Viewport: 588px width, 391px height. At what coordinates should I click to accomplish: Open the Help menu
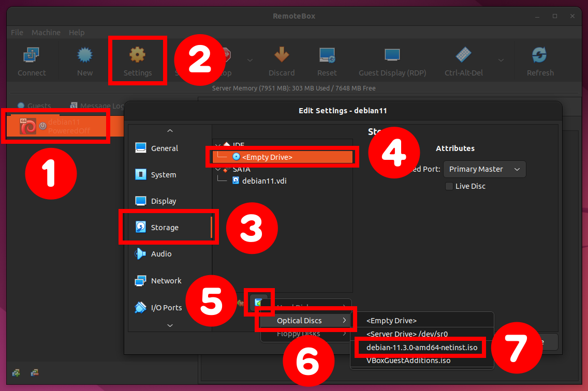click(x=77, y=33)
